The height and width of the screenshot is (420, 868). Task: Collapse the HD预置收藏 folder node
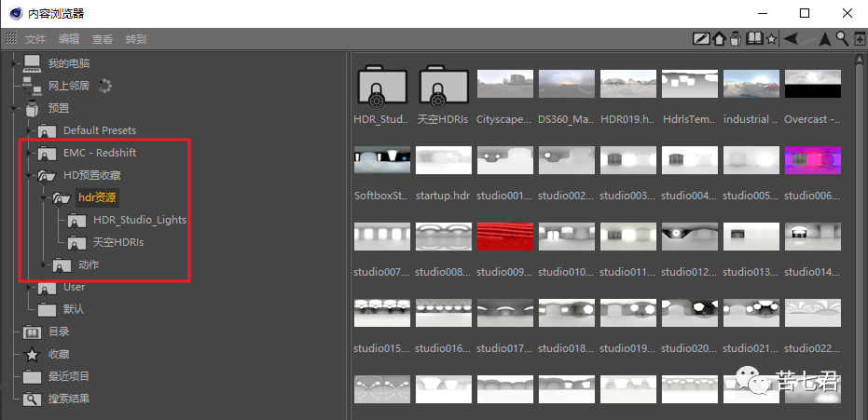29,175
